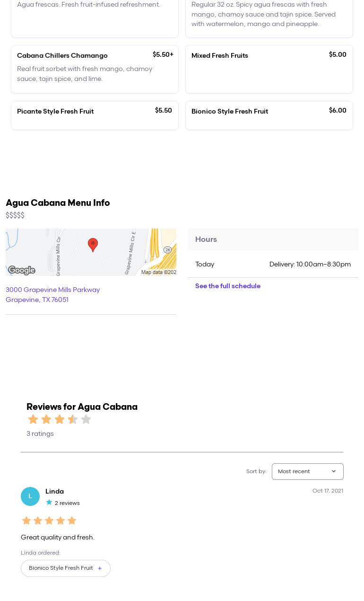This screenshot has height=601, width=364.
Task: Choose the $6.00 Bionico Style Fresh Fruit card
Action: tap(269, 115)
